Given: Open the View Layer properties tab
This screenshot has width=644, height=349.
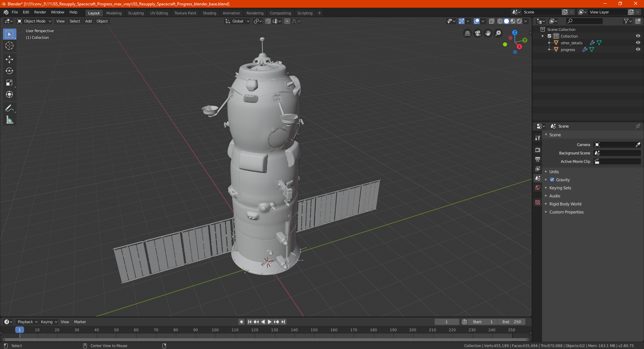Looking at the screenshot, I should 538,168.
